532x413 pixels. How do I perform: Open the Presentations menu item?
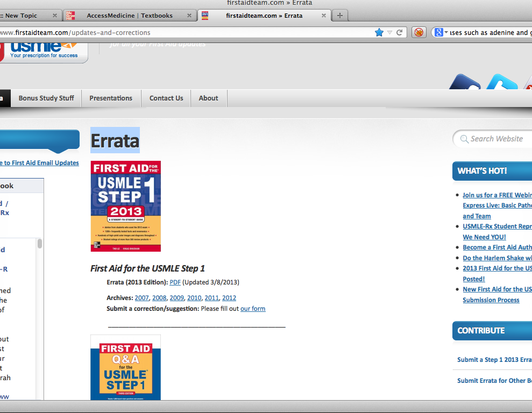click(111, 98)
